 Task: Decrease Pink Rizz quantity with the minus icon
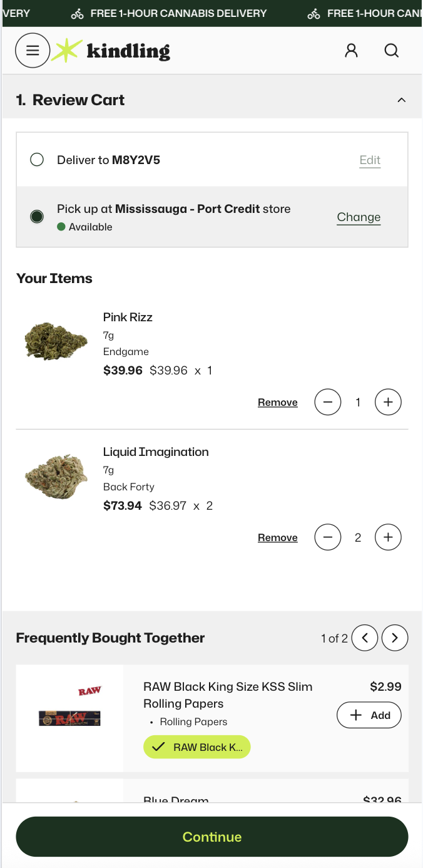tap(327, 401)
